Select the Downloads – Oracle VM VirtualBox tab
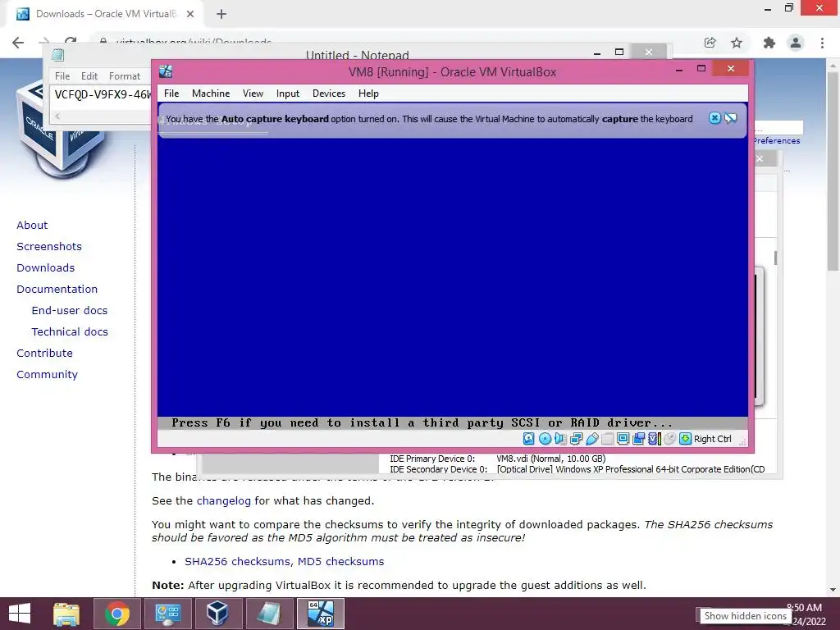Viewport: 840px width, 630px height. [106, 14]
